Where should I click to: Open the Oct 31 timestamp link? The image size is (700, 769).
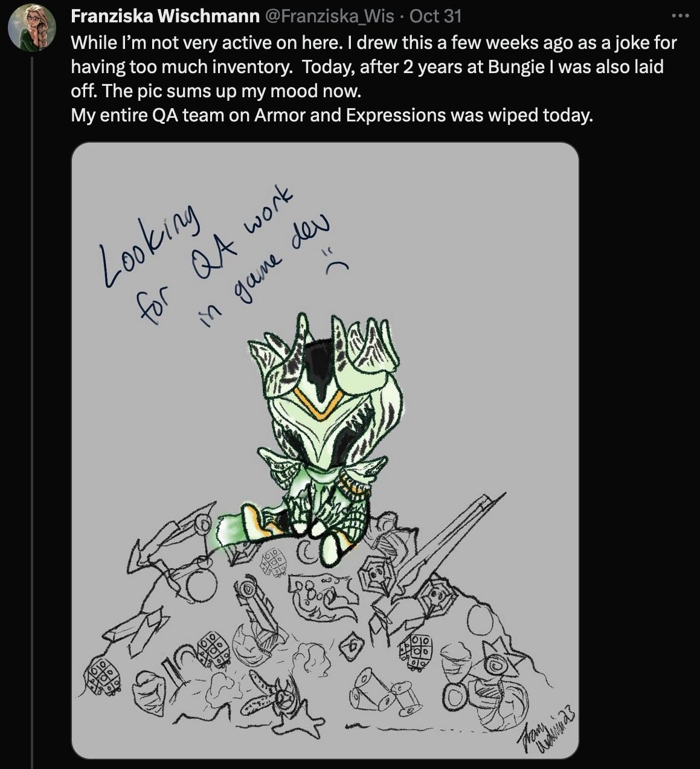[x=435, y=16]
